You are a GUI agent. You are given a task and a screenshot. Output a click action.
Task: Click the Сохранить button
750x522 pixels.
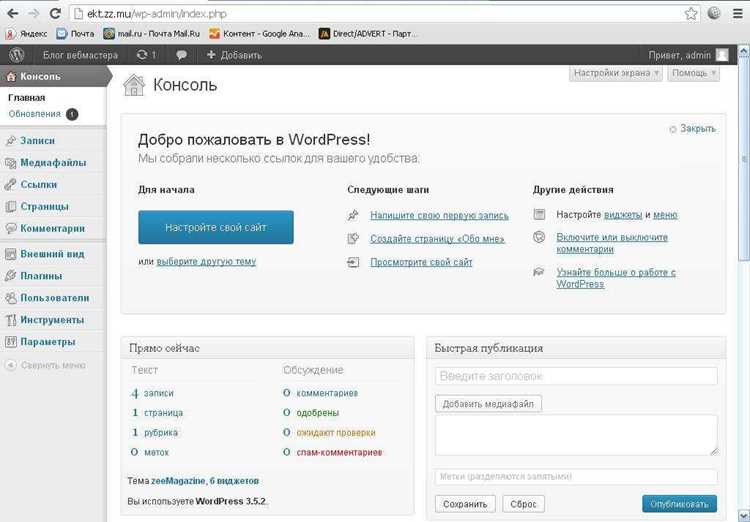pos(465,504)
